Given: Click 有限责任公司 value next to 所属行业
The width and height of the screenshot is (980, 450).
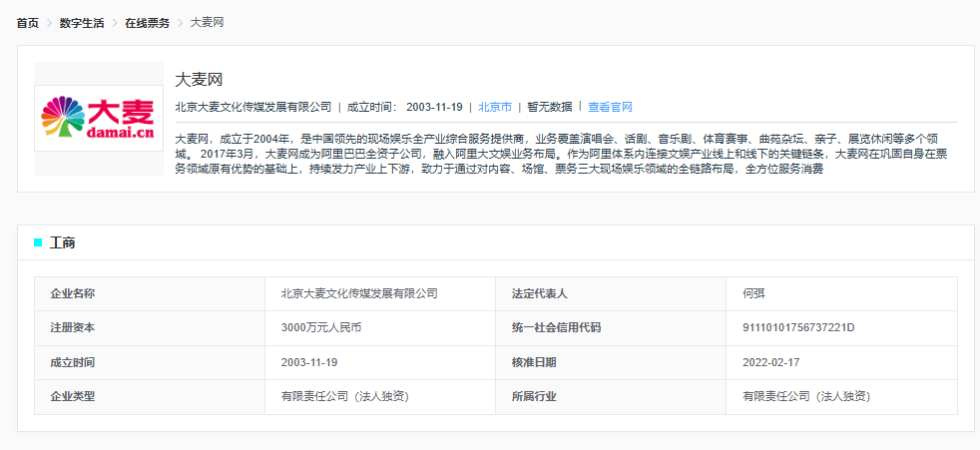Looking at the screenshot, I should tap(807, 396).
